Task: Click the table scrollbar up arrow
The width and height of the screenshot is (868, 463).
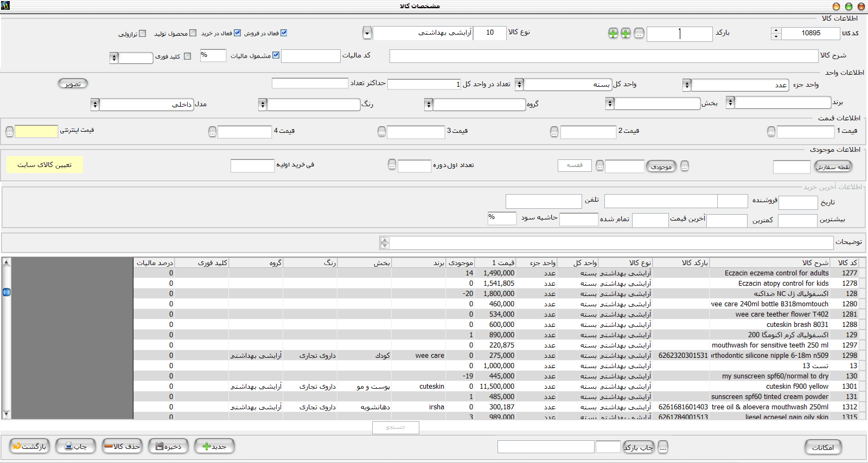Action: coord(7,262)
